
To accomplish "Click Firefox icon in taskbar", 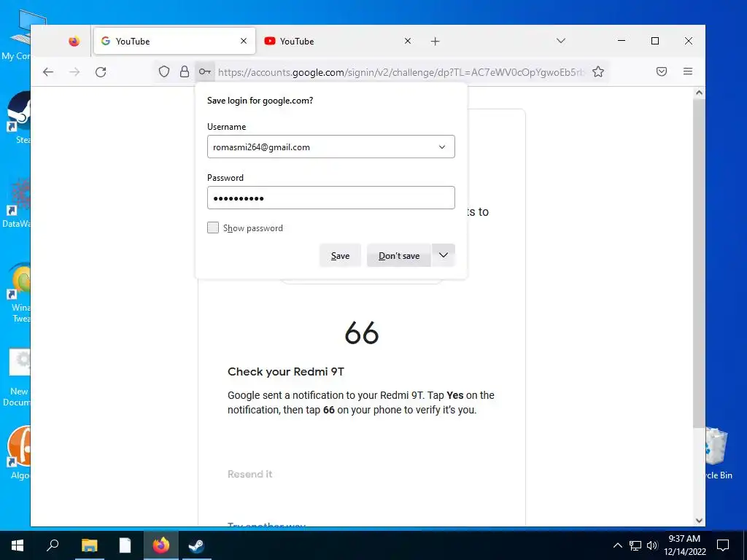I will 161,545.
